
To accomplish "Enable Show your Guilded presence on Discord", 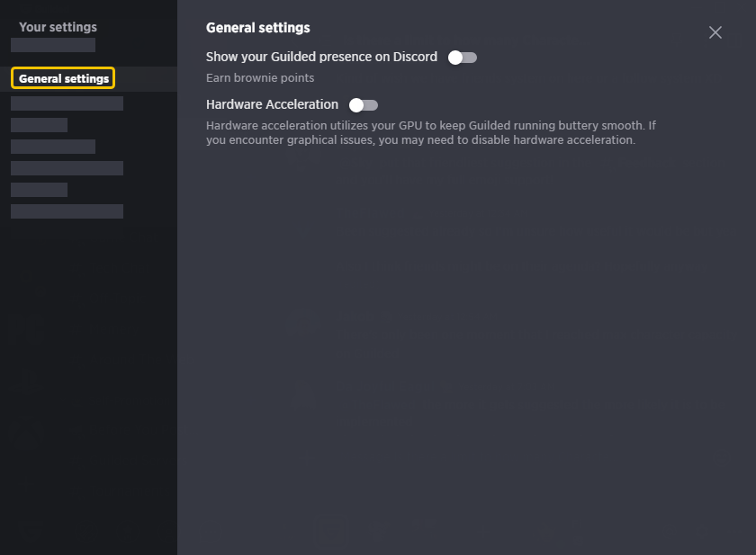I will pos(463,58).
